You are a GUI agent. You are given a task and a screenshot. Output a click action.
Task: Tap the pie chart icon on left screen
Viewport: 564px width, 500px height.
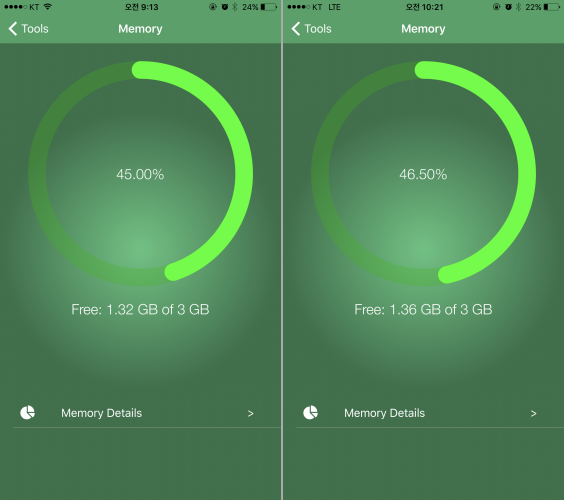(27, 413)
